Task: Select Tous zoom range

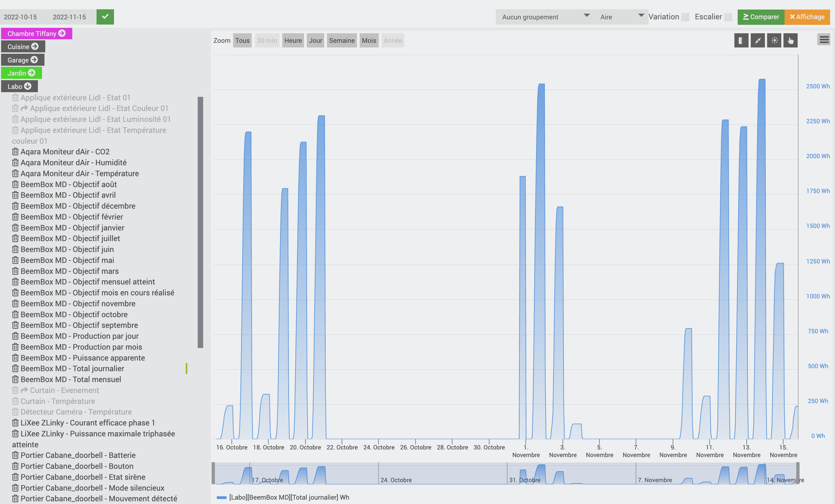Action: (x=242, y=40)
